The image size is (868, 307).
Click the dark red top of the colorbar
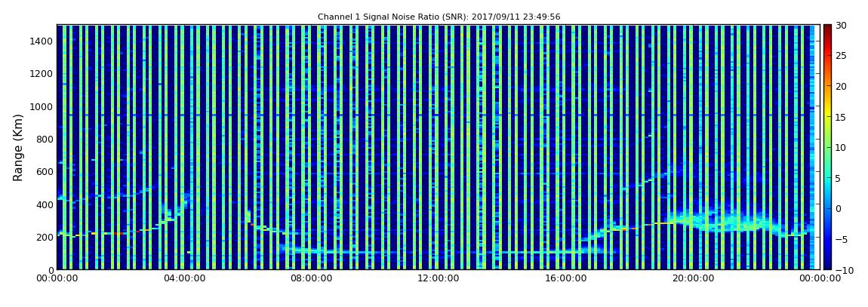point(827,29)
